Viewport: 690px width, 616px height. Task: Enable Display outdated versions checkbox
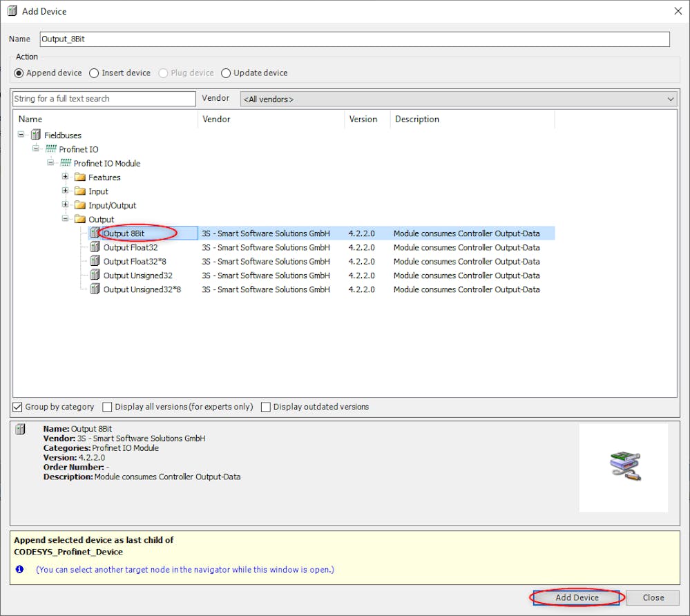[x=265, y=407]
